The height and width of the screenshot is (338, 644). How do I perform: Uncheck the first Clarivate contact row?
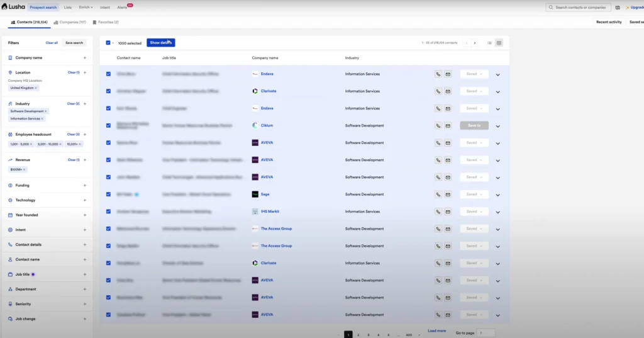tap(108, 91)
